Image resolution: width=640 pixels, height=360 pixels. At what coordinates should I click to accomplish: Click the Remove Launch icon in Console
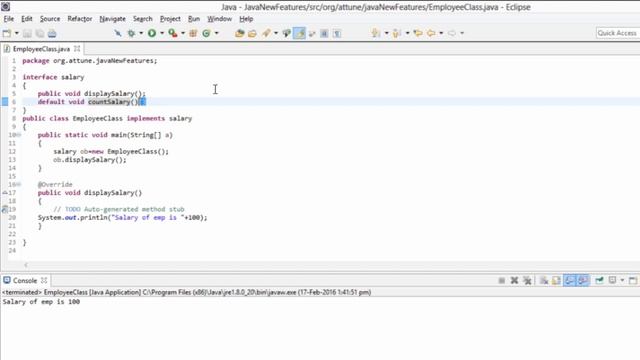pos(514,280)
